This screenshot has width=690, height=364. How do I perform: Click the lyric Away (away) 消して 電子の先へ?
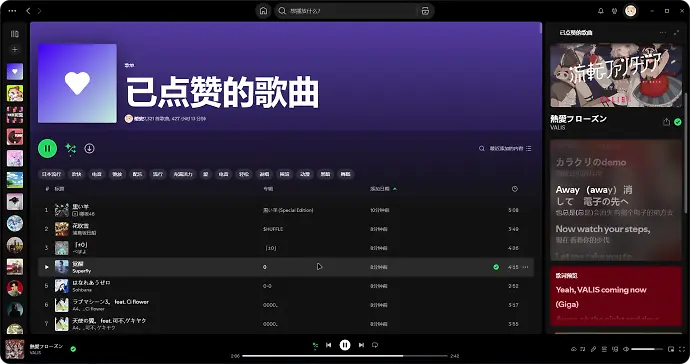[594, 195]
